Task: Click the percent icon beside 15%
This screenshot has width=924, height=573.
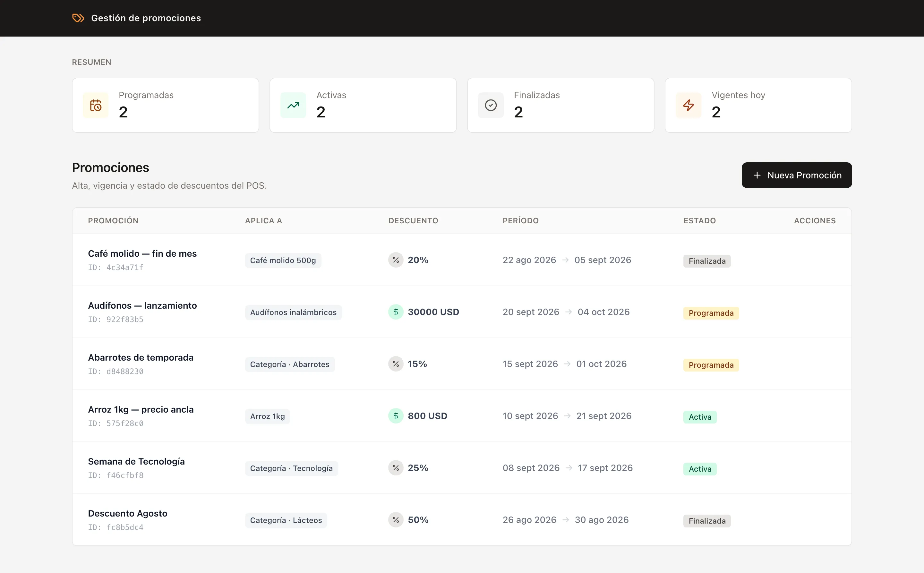Action: click(x=396, y=364)
